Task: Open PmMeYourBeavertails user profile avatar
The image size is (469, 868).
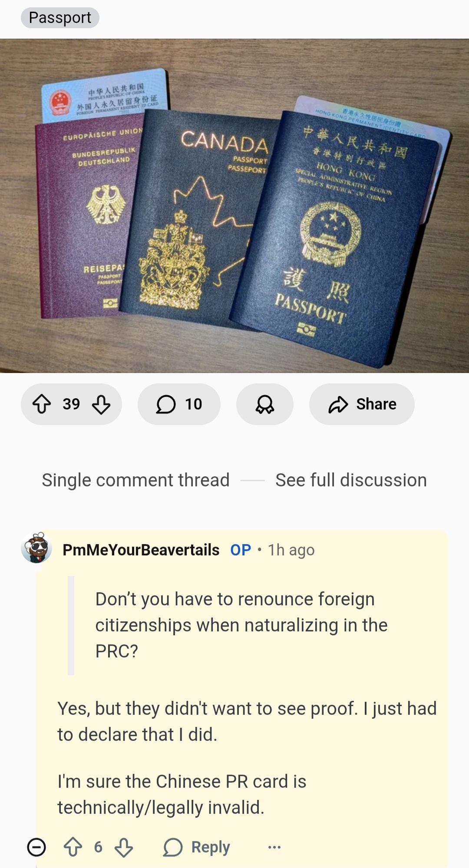Action: (36, 548)
